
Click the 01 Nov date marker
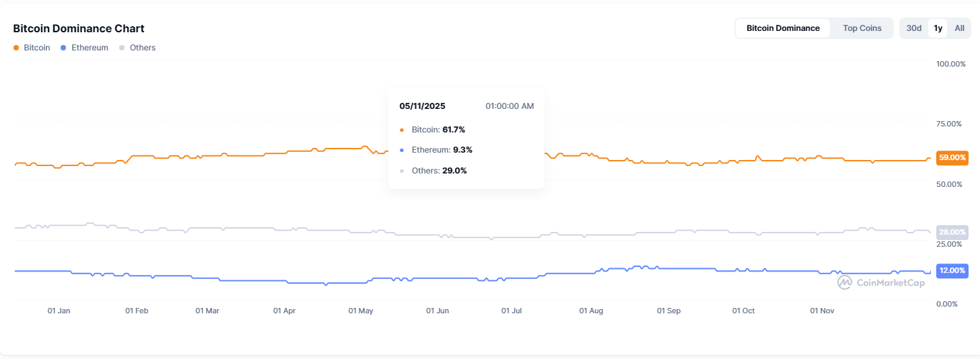(x=822, y=311)
